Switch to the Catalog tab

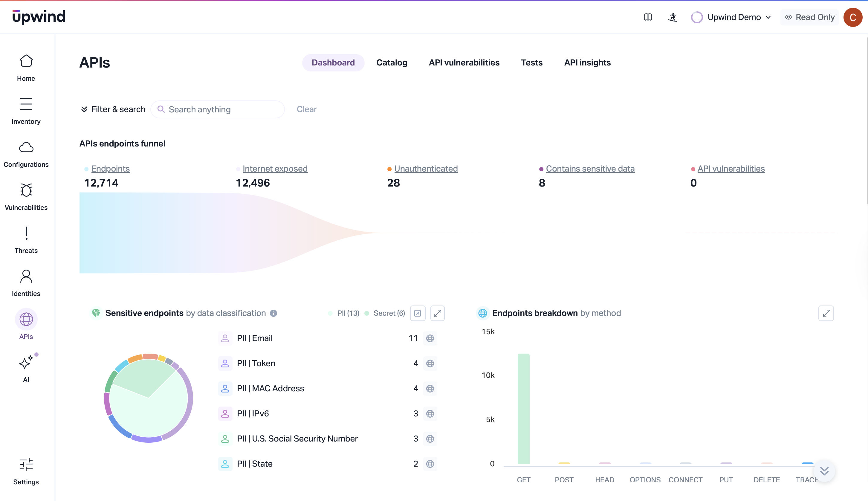(392, 63)
